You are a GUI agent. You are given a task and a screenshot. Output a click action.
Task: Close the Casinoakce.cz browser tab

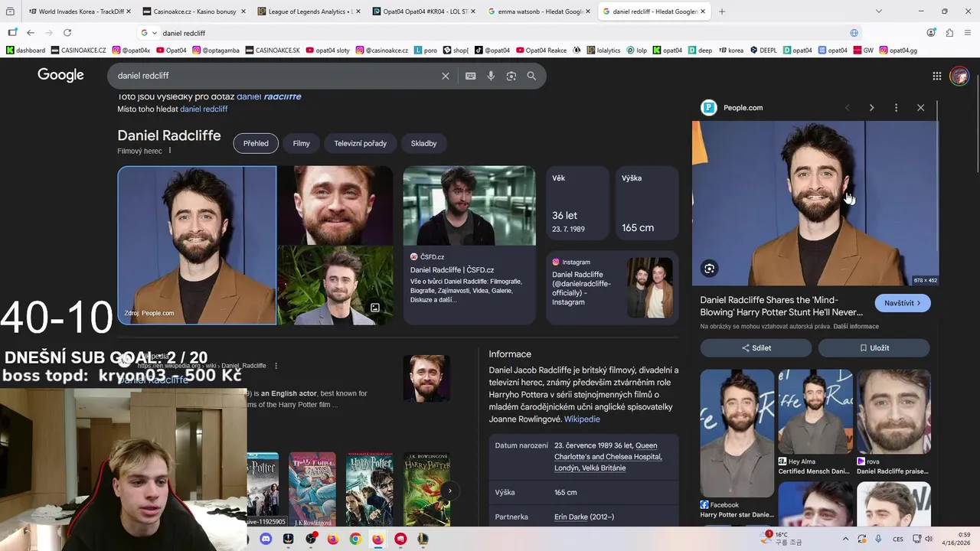click(243, 11)
